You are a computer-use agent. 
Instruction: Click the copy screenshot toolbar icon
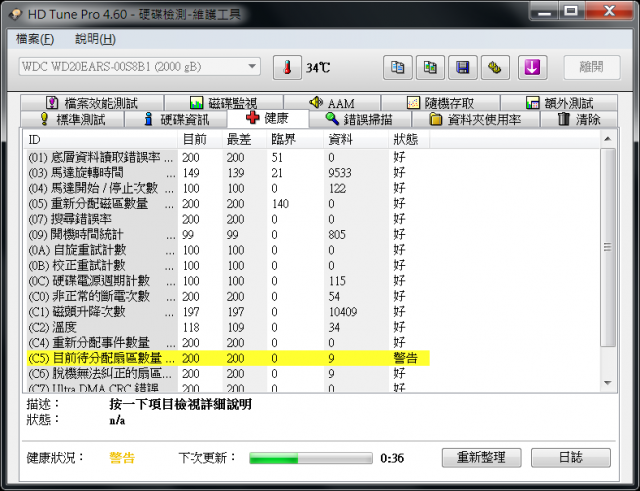click(430, 68)
